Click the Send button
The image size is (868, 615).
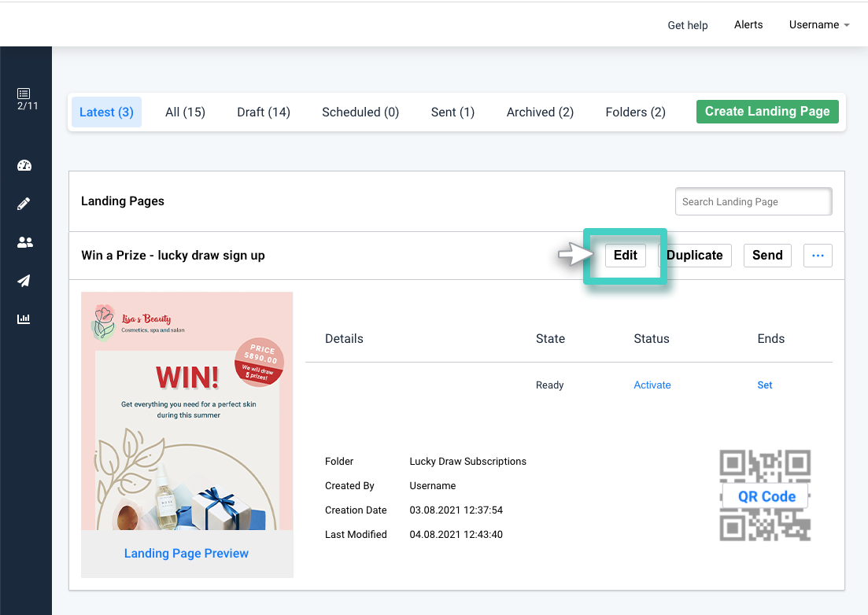click(767, 256)
